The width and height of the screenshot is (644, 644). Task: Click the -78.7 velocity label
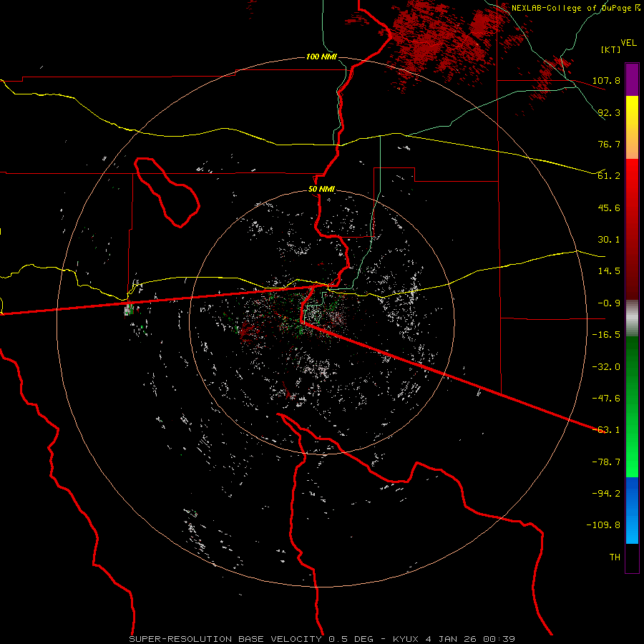[606, 462]
